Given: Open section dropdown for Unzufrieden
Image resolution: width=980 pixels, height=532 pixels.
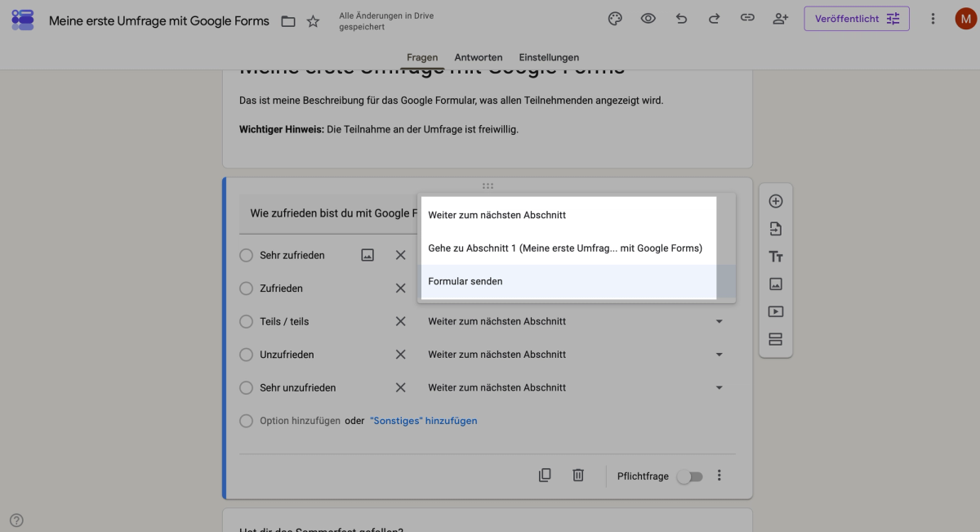Looking at the screenshot, I should click(x=576, y=355).
